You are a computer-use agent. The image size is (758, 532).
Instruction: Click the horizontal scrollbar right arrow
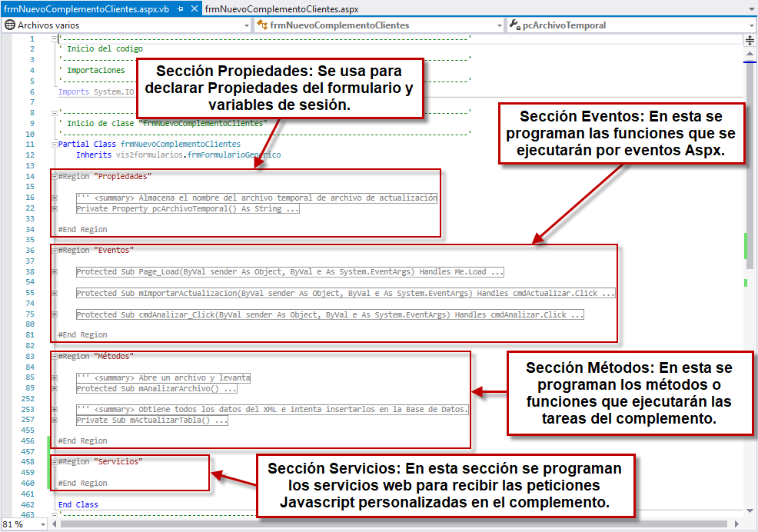[x=736, y=524]
